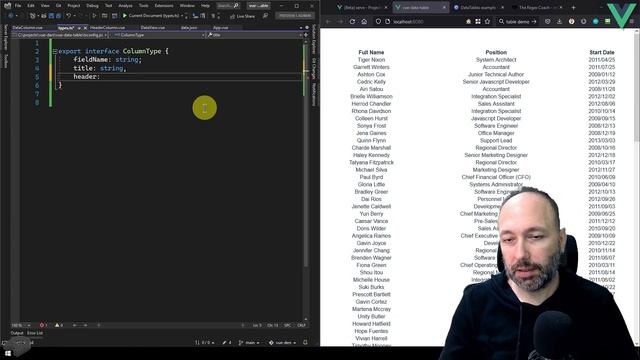The width and height of the screenshot is (640, 360).
Task: Click the warning count indicator
Action: [x=59, y=325]
